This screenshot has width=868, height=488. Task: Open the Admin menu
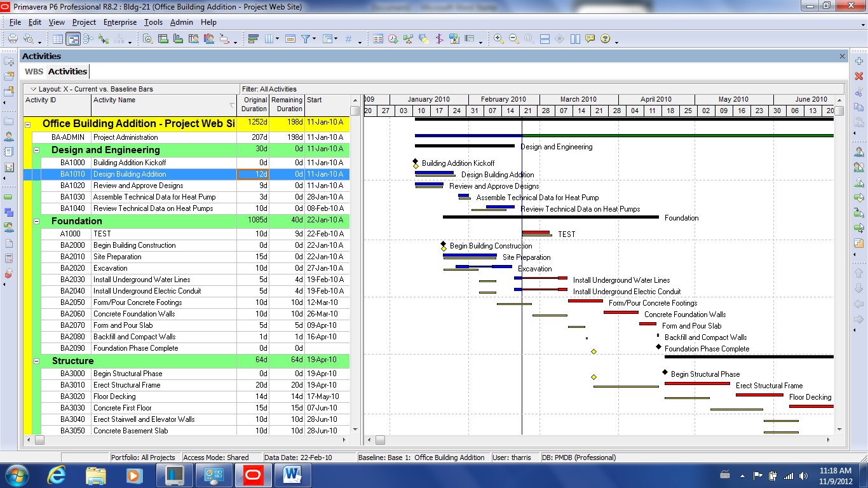181,22
